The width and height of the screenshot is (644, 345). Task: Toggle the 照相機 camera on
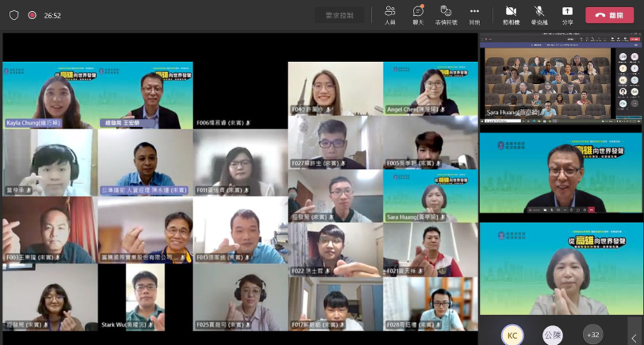pos(511,15)
